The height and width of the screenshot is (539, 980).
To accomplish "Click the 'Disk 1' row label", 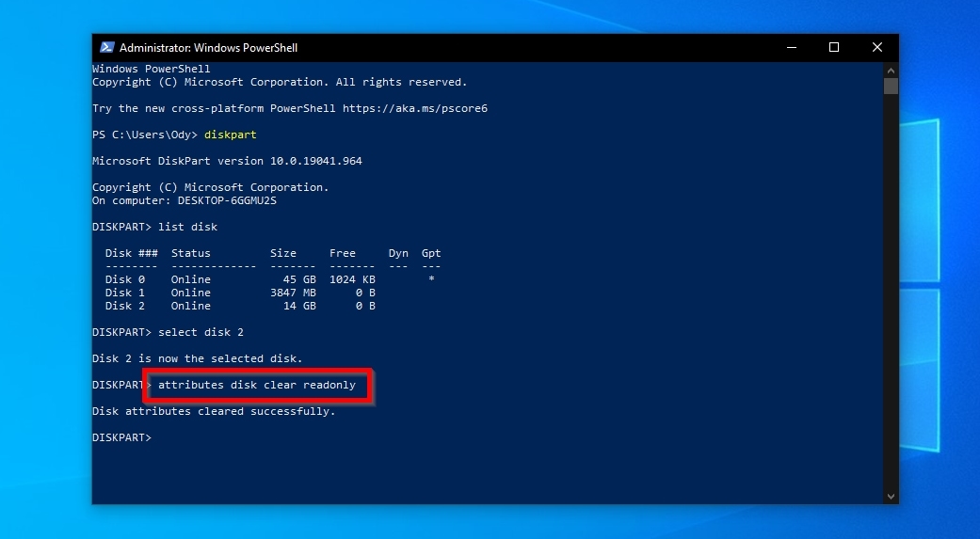I will [x=125, y=293].
